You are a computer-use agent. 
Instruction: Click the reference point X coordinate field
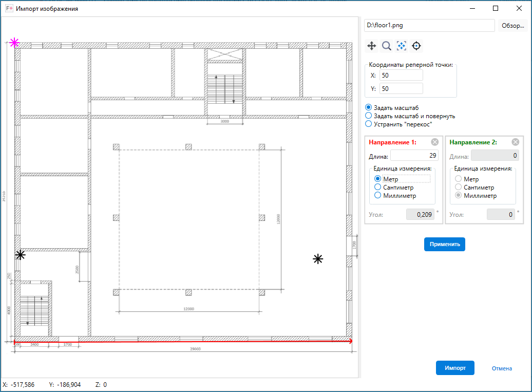(x=401, y=76)
